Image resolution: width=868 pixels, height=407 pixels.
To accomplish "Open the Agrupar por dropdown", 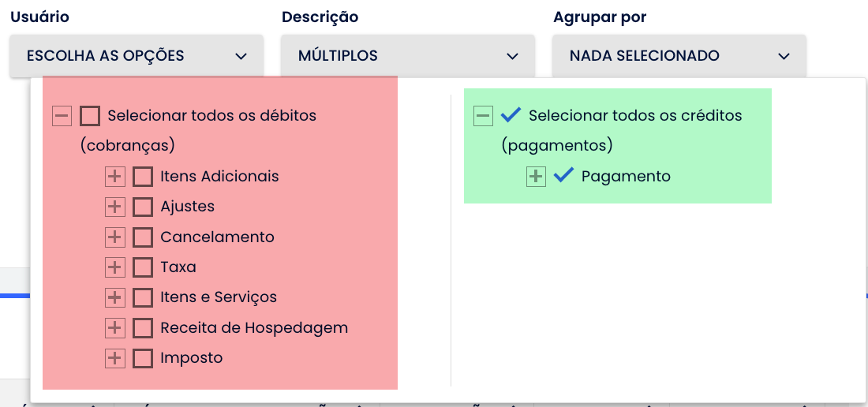I will tap(679, 56).
